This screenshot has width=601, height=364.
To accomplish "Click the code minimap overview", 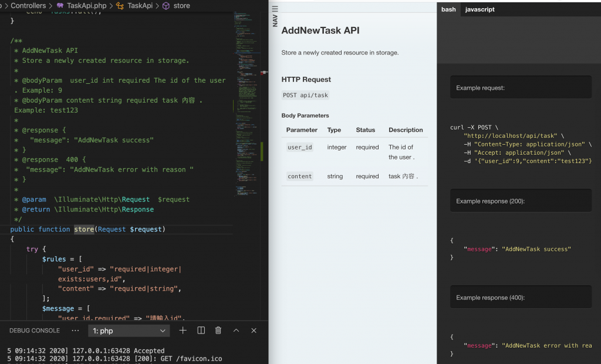I will pyautogui.click(x=246, y=103).
